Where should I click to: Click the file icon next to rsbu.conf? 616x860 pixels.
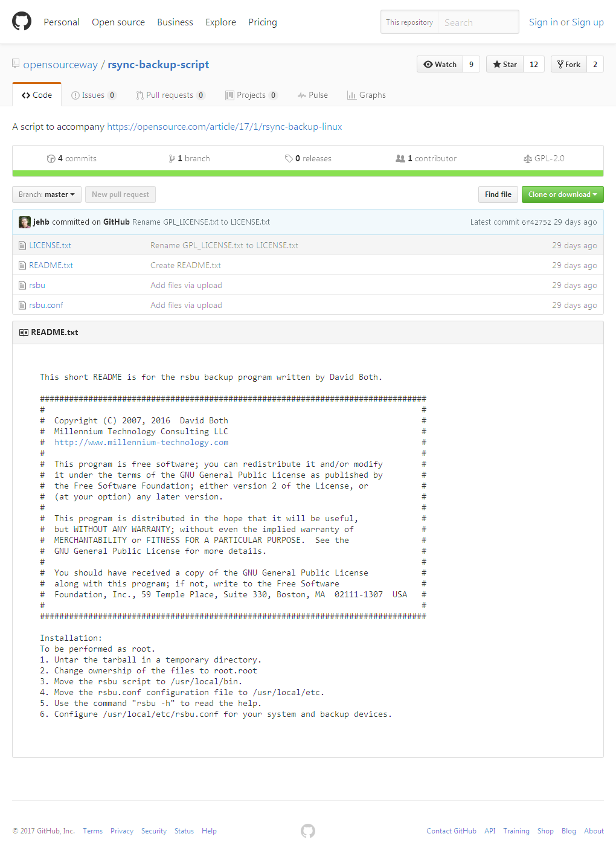coord(22,306)
